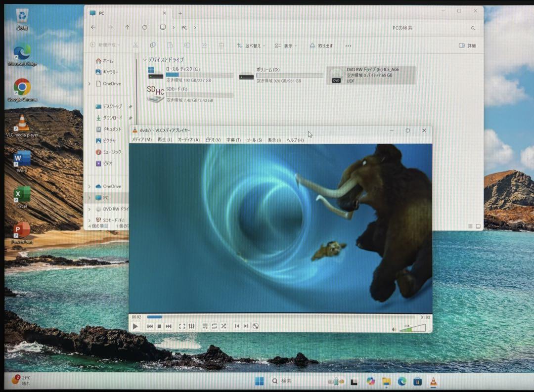Expand the PC breadcrumb chevron
Image resolution: width=534 pixels, height=392 pixels.
[x=195, y=28]
